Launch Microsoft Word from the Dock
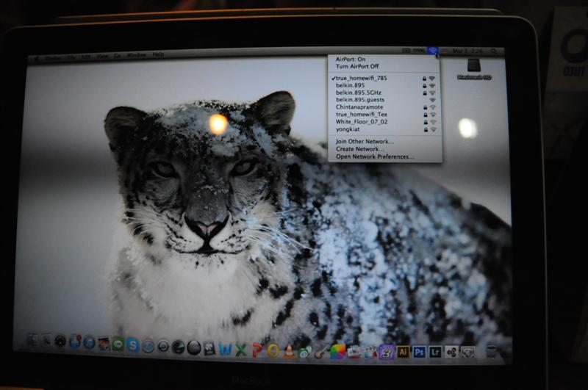Image resolution: width=588 pixels, height=390 pixels. (225, 350)
